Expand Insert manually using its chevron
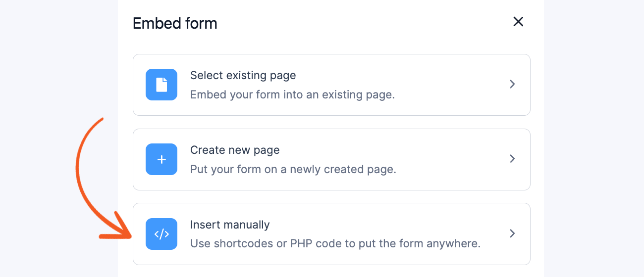This screenshot has width=644, height=277. tap(513, 233)
